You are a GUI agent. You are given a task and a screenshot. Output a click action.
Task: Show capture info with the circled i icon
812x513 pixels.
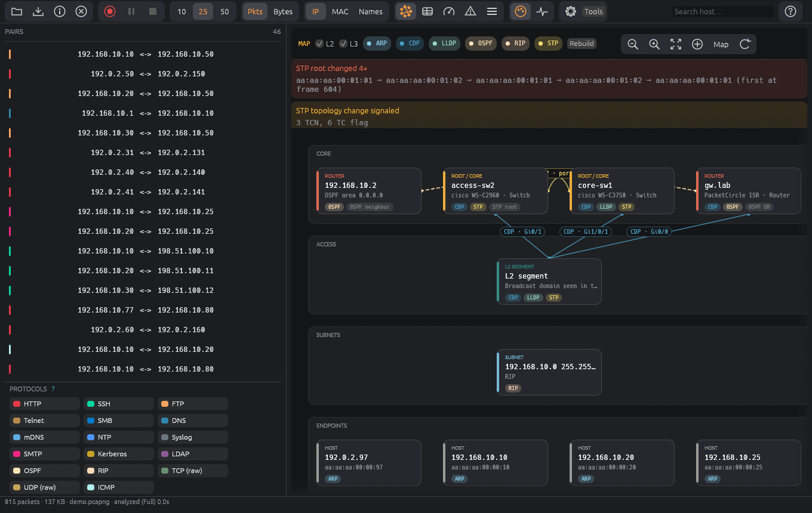tap(60, 11)
